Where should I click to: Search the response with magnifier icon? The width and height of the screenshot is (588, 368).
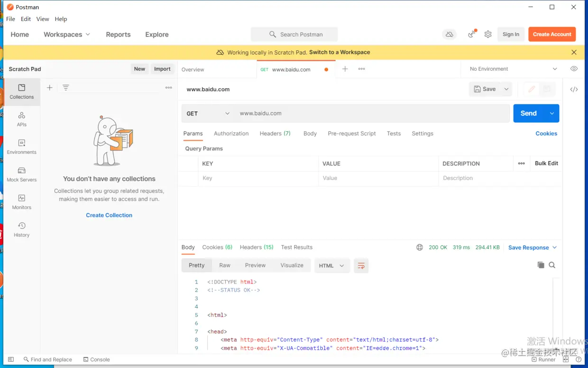tap(552, 265)
